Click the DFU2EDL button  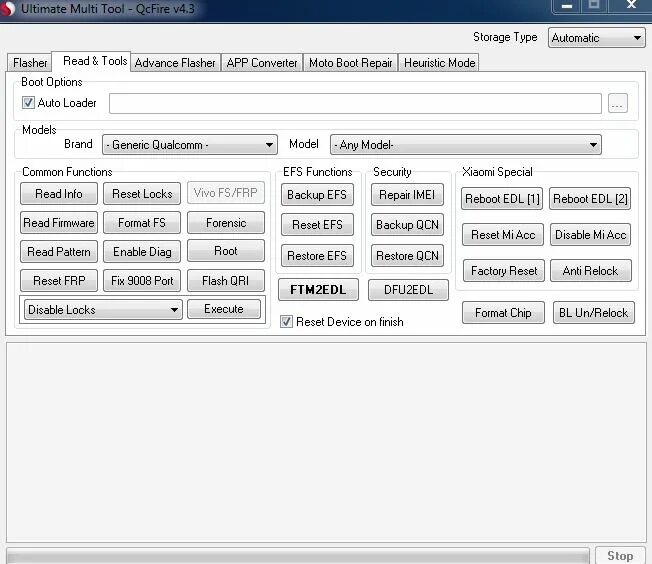[408, 289]
